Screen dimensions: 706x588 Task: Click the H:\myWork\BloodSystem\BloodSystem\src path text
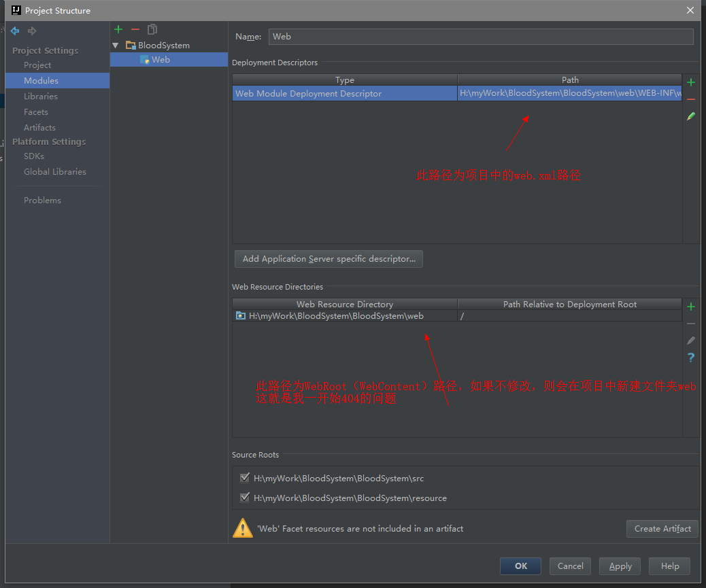tap(339, 479)
